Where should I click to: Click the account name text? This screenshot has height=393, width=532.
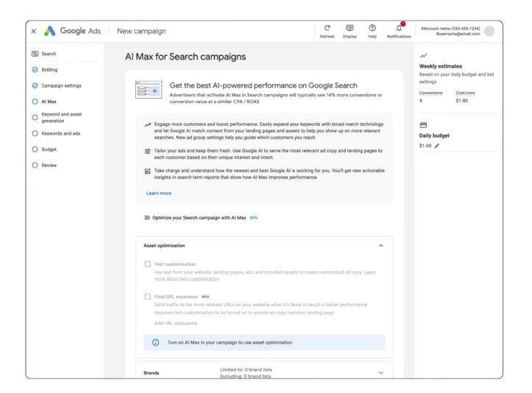tap(450, 29)
